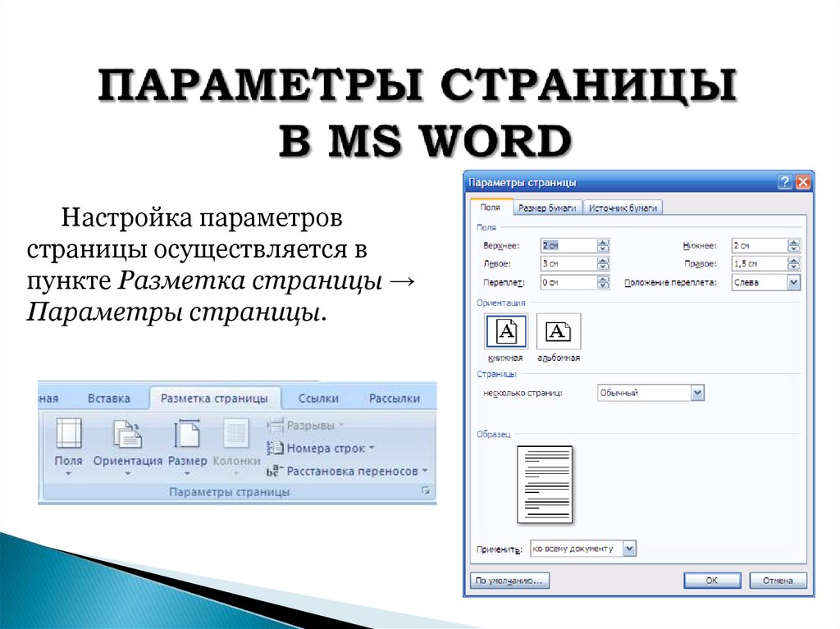Open the несколько страниц dropdown
This screenshot has height=629, width=840.
coord(698,392)
